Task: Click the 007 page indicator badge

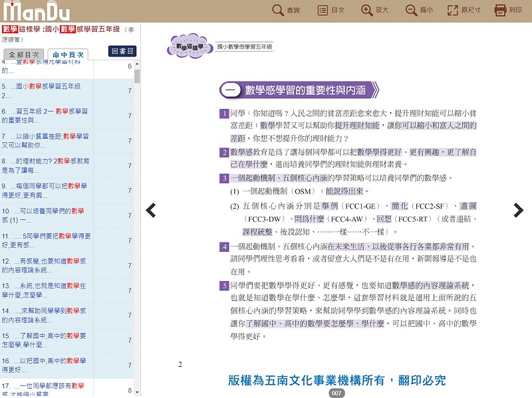Action: tap(337, 393)
